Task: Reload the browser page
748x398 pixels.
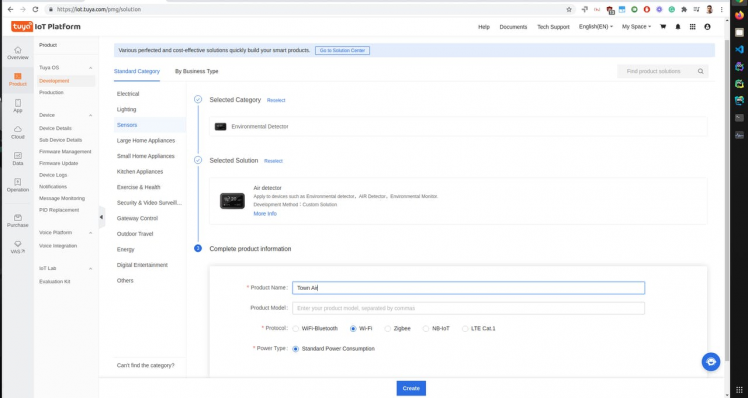Action: coord(35,9)
